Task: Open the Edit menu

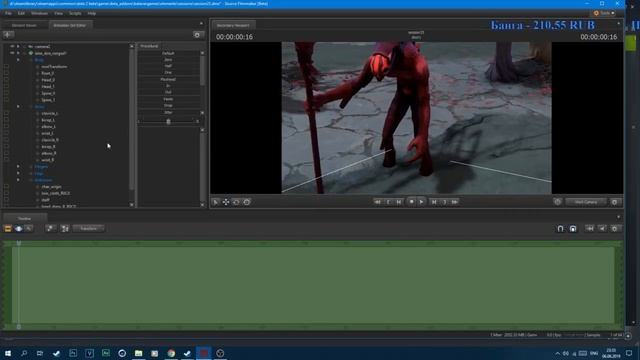Action: [21, 13]
